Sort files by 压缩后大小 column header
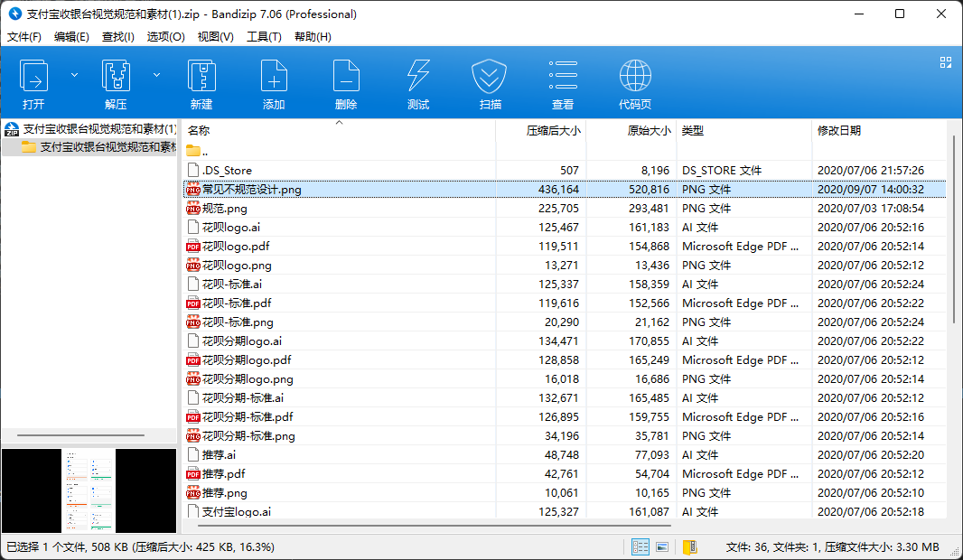 point(553,131)
